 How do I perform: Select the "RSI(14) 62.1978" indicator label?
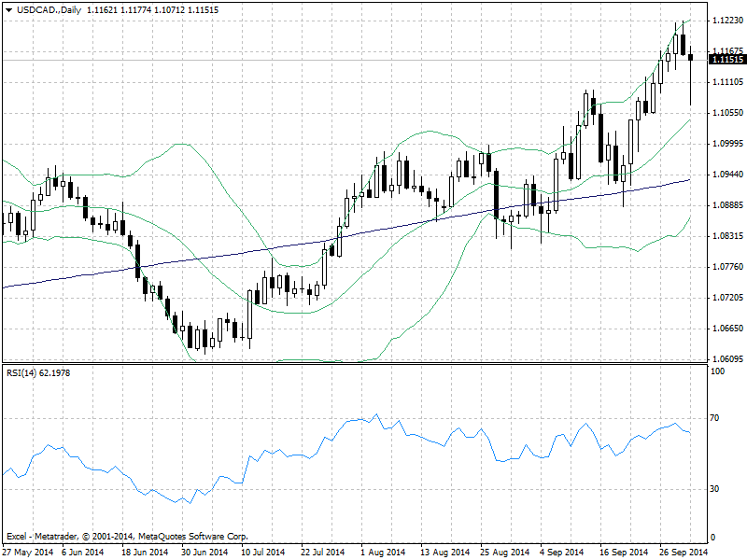[38, 372]
